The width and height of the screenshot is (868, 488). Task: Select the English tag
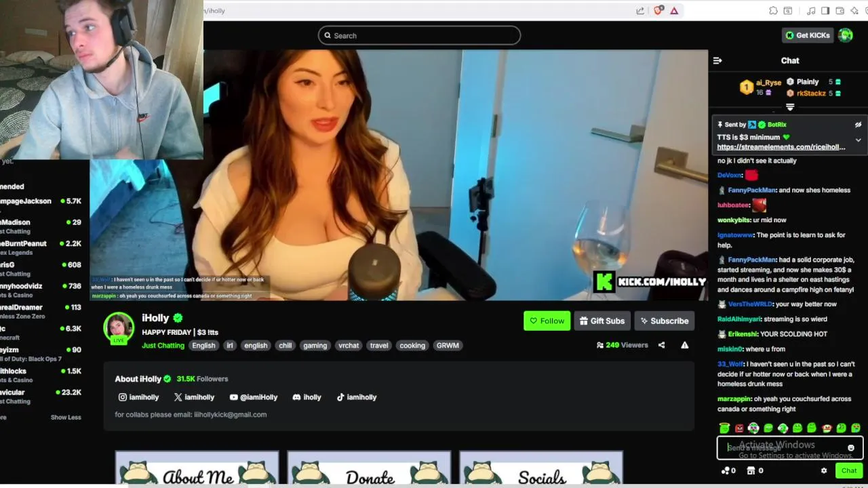pos(203,345)
